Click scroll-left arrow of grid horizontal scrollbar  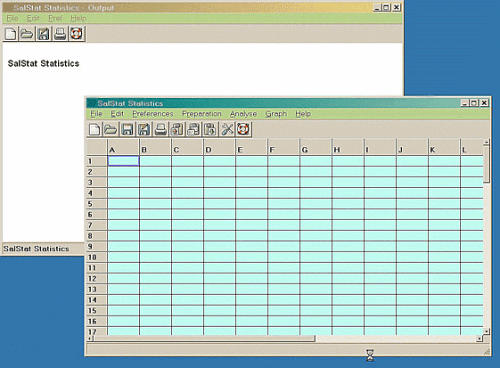coord(90,339)
